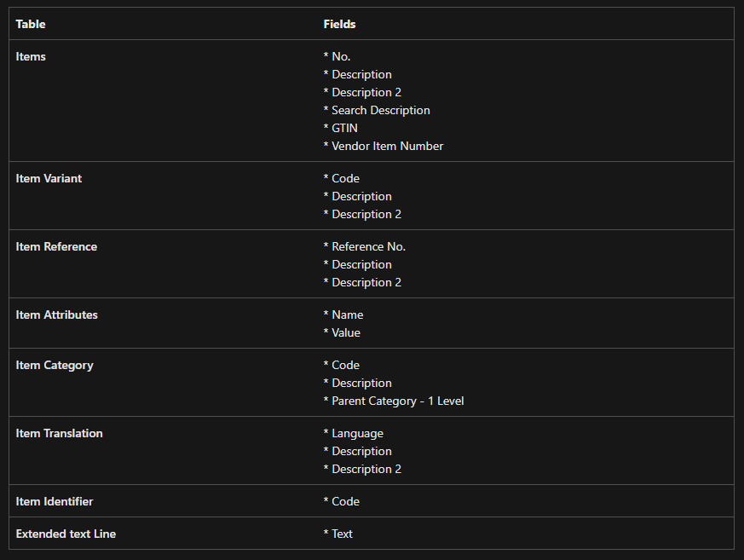The width and height of the screenshot is (744, 560).
Task: Click "Code" in the Item Variant row
Action: pyautogui.click(x=345, y=178)
